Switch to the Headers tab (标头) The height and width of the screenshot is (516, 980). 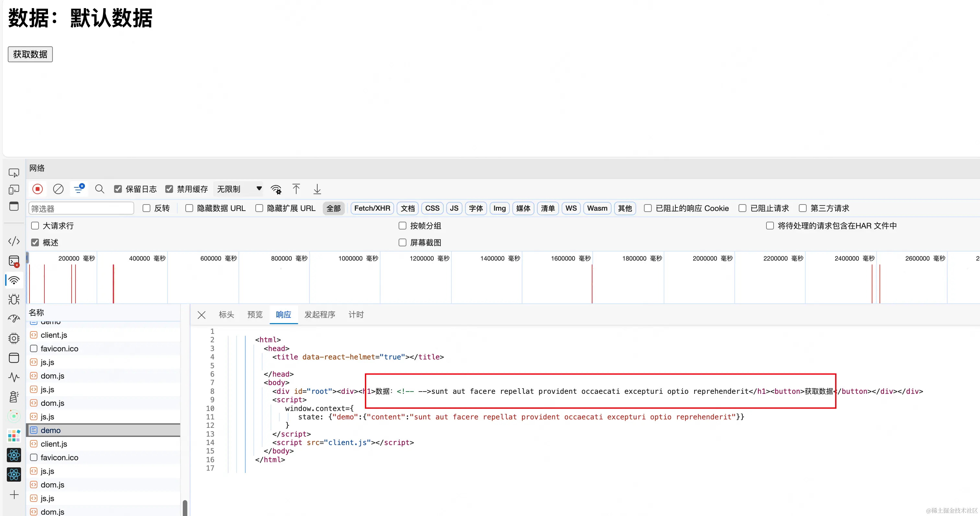226,315
